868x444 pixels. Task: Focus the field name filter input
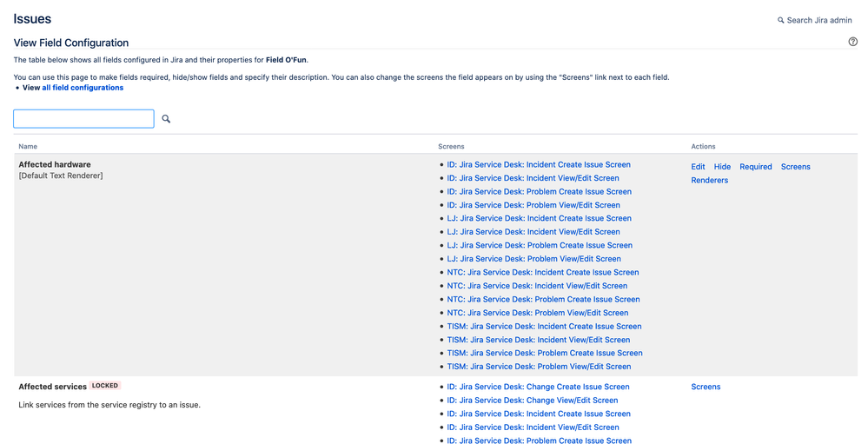(83, 119)
